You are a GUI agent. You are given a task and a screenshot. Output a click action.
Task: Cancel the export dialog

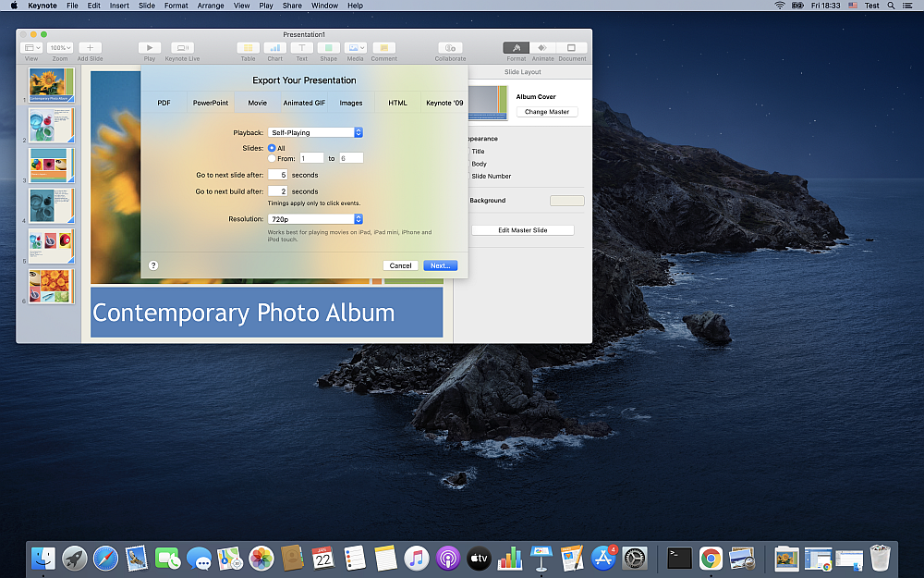click(x=400, y=265)
